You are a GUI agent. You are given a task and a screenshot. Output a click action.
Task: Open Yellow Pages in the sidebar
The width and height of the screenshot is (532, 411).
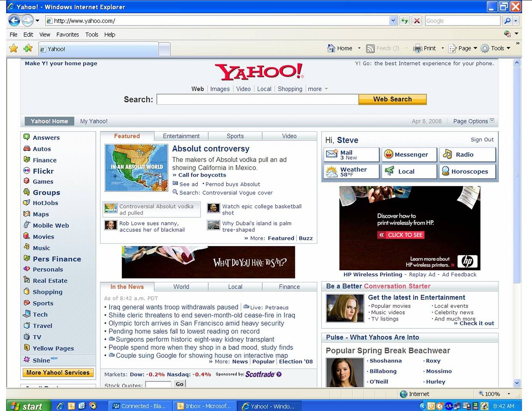pyautogui.click(x=53, y=349)
